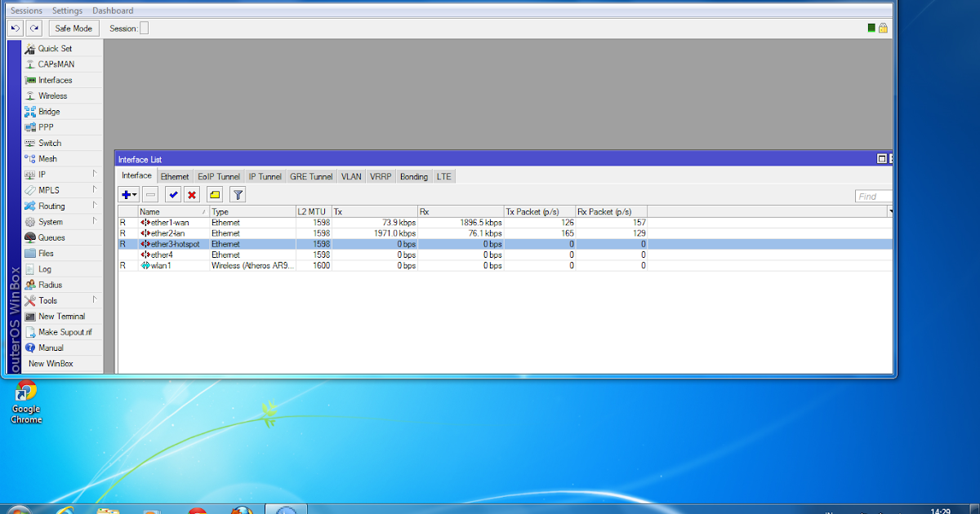Expand the Routing sidebar submenu arrow
980x514 pixels.
click(x=94, y=206)
